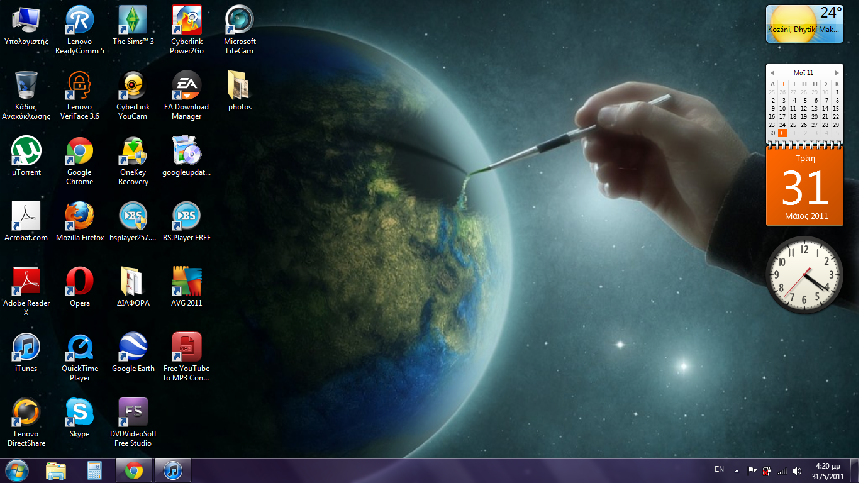868x483 pixels.
Task: Select Lenovo VeriFace 3.6 icon
Action: pos(80,96)
